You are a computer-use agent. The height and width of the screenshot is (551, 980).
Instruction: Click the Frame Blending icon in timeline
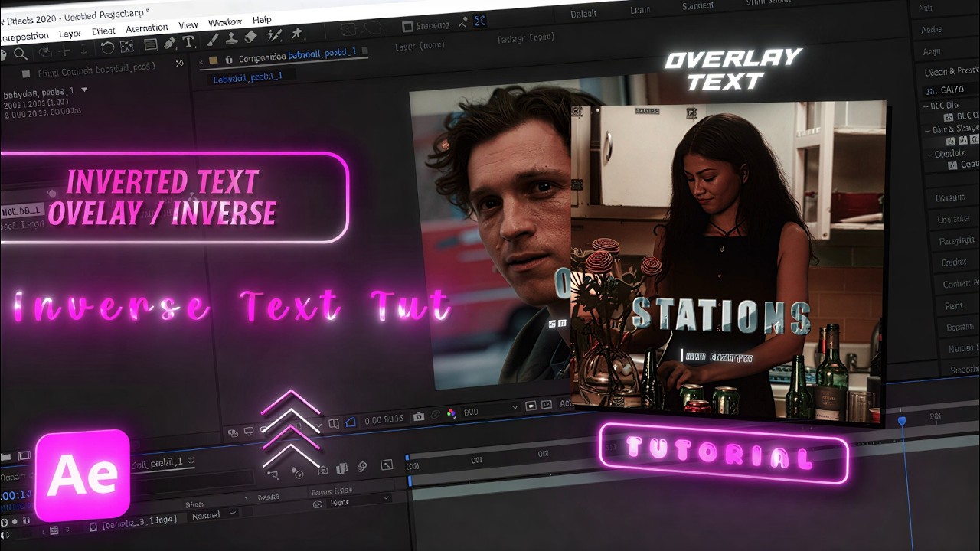coord(341,468)
